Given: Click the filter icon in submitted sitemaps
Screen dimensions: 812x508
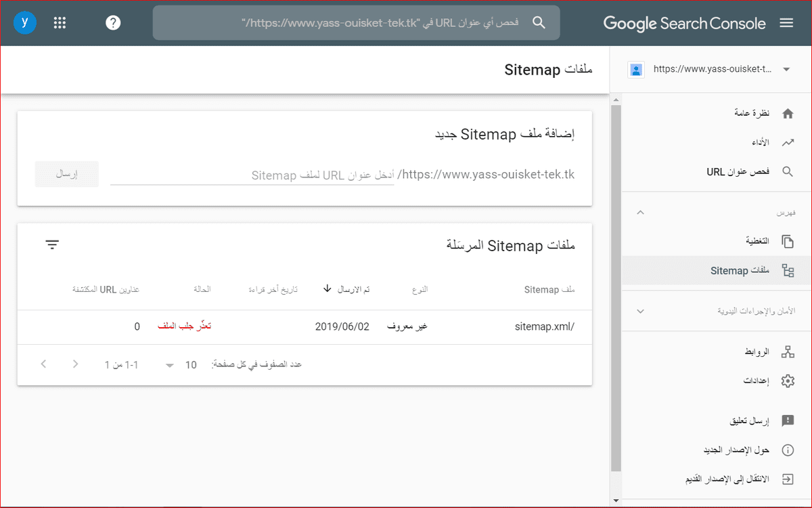Looking at the screenshot, I should (x=53, y=245).
